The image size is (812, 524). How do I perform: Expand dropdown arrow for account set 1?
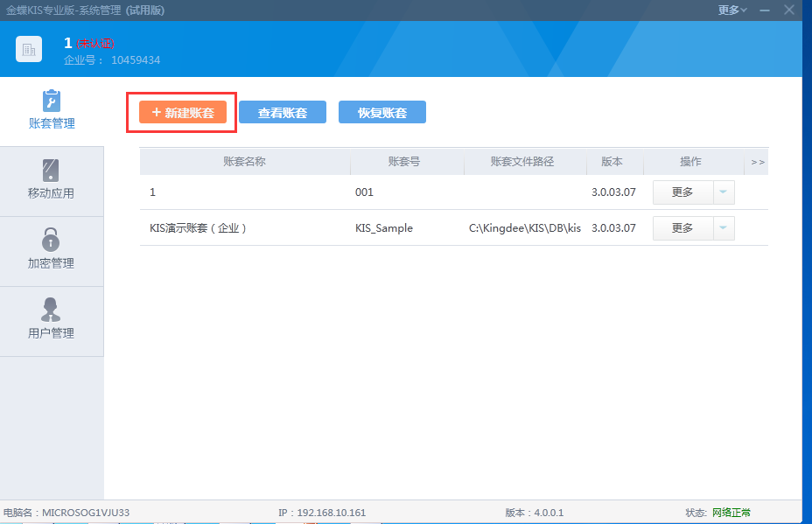click(724, 192)
